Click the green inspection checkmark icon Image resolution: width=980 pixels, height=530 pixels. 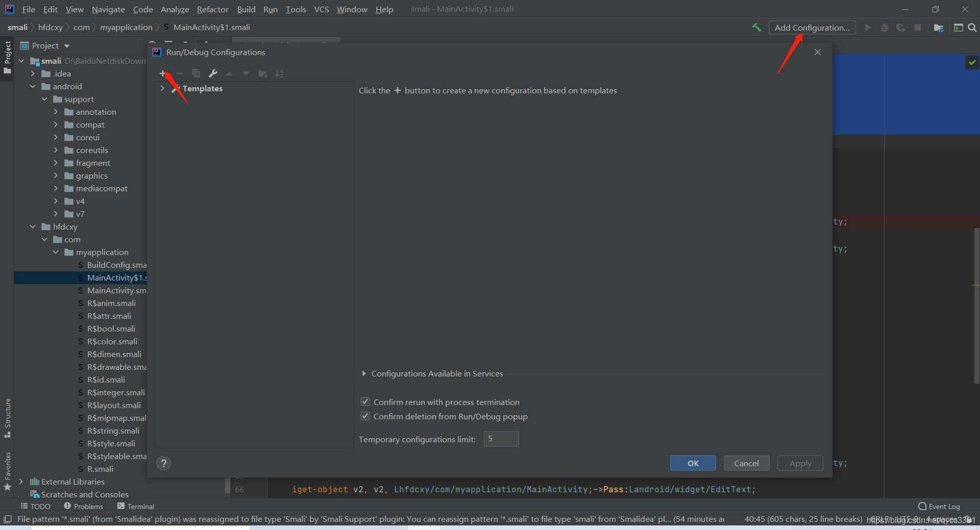coord(972,62)
